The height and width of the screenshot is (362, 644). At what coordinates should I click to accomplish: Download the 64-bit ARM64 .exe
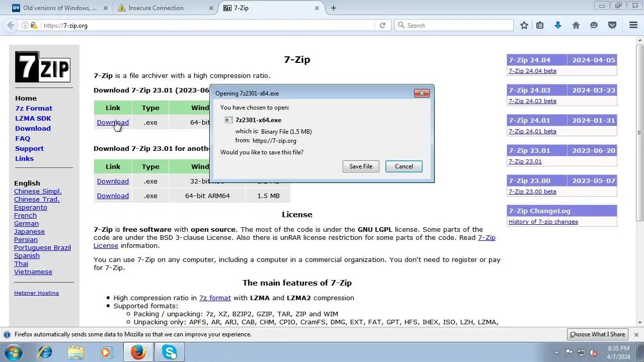pyautogui.click(x=113, y=196)
